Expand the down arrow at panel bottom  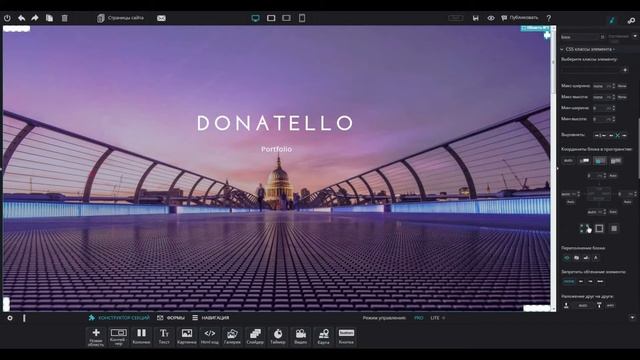[x=632, y=318]
